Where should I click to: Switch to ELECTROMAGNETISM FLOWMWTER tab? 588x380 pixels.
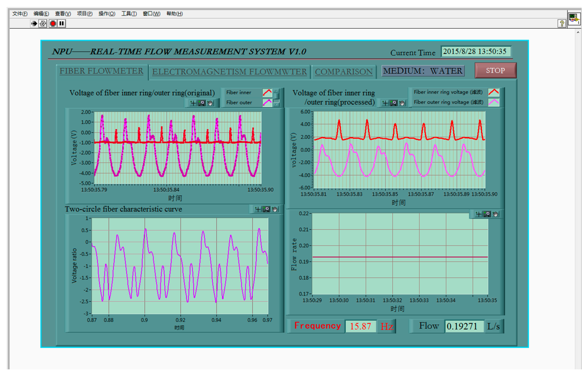(x=230, y=72)
